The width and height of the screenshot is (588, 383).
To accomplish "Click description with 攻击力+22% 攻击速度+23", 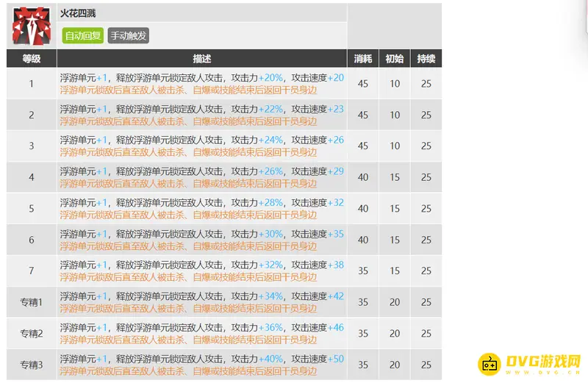I will pos(201,115).
